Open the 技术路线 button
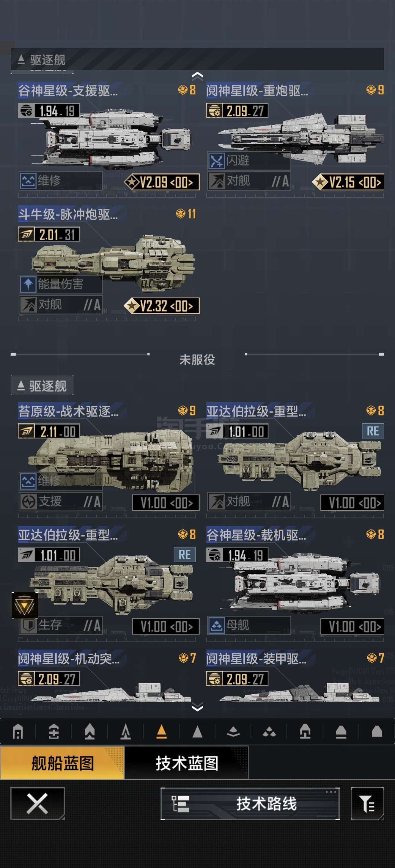 point(250,804)
